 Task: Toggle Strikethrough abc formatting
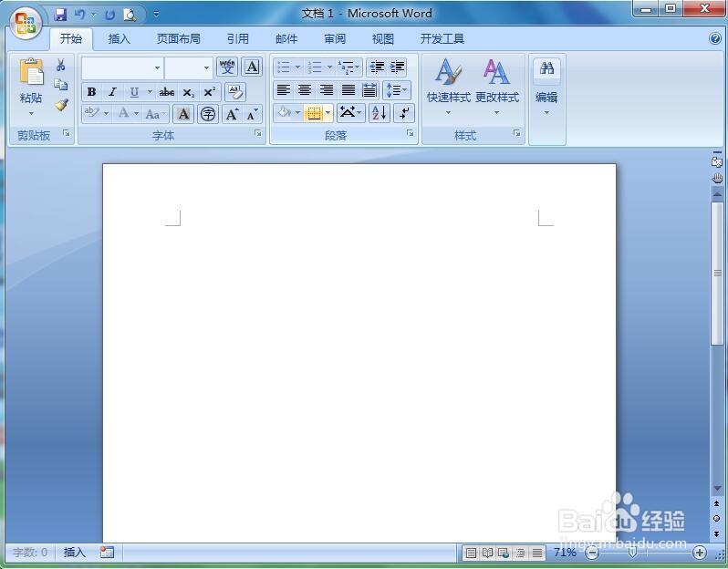click(167, 92)
